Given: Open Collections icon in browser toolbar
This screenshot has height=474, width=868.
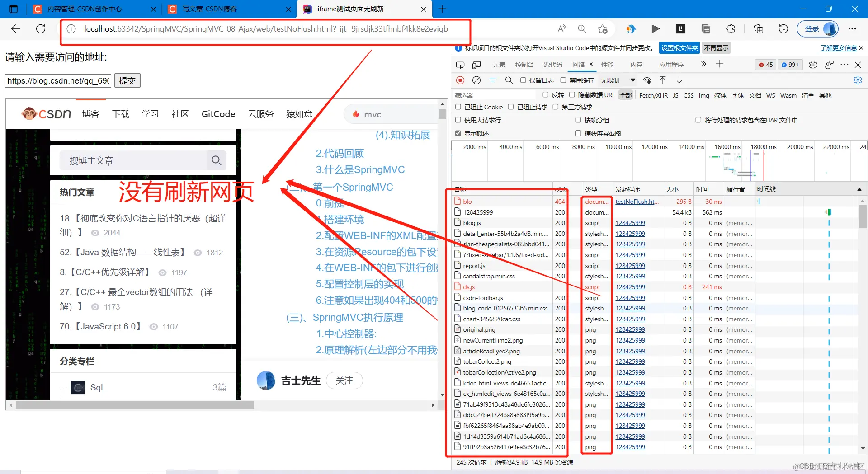Looking at the screenshot, I should point(759,29).
